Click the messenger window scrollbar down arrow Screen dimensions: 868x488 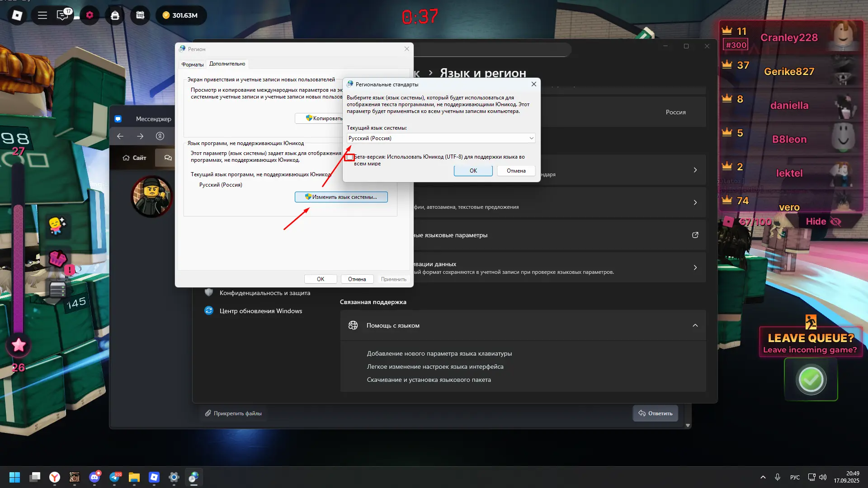(688, 425)
